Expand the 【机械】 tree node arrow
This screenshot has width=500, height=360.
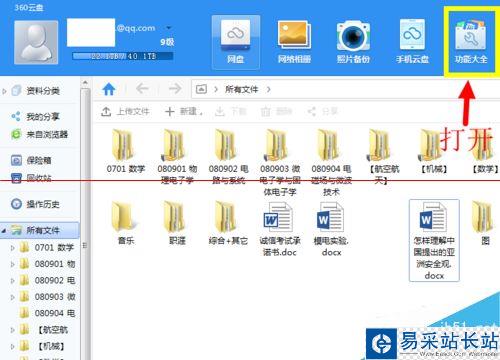[x=13, y=346]
